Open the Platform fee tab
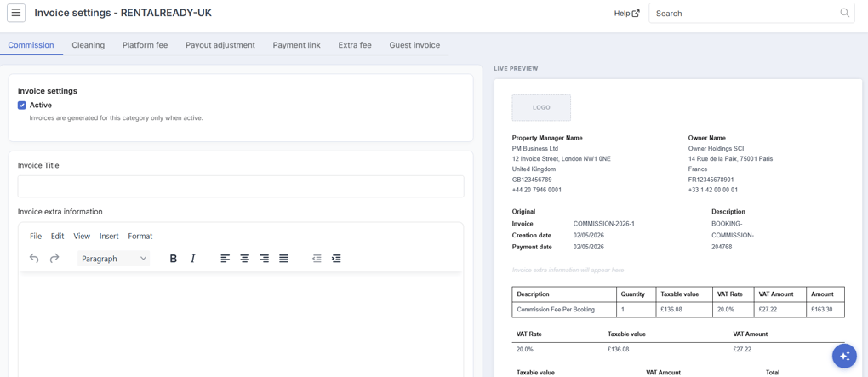Screen dimensions: 868x377 click(145, 45)
